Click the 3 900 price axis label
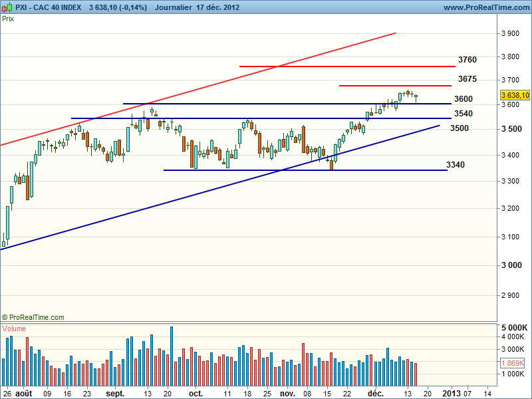The height and width of the screenshot is (399, 532). [x=510, y=33]
